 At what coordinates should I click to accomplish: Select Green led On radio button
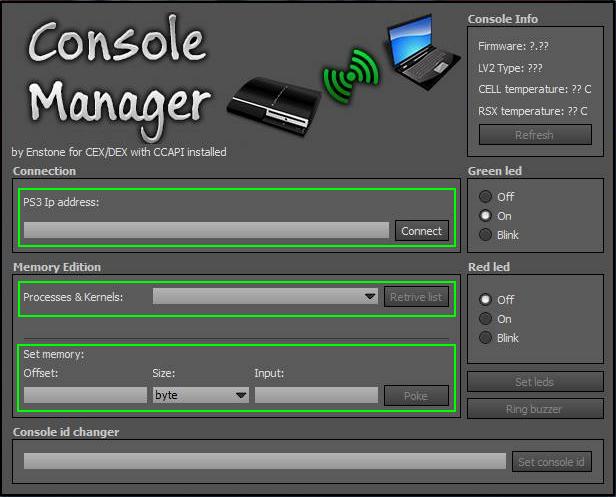[x=486, y=215]
